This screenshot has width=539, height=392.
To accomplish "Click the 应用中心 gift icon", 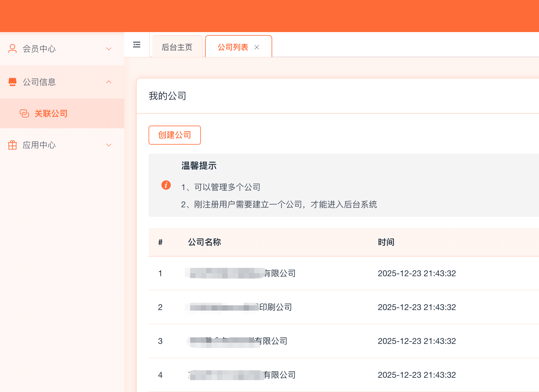I will click(12, 145).
